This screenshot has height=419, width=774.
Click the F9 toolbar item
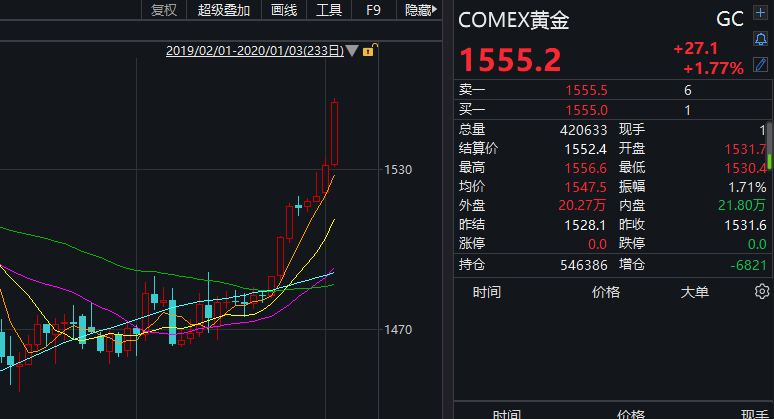click(x=373, y=10)
